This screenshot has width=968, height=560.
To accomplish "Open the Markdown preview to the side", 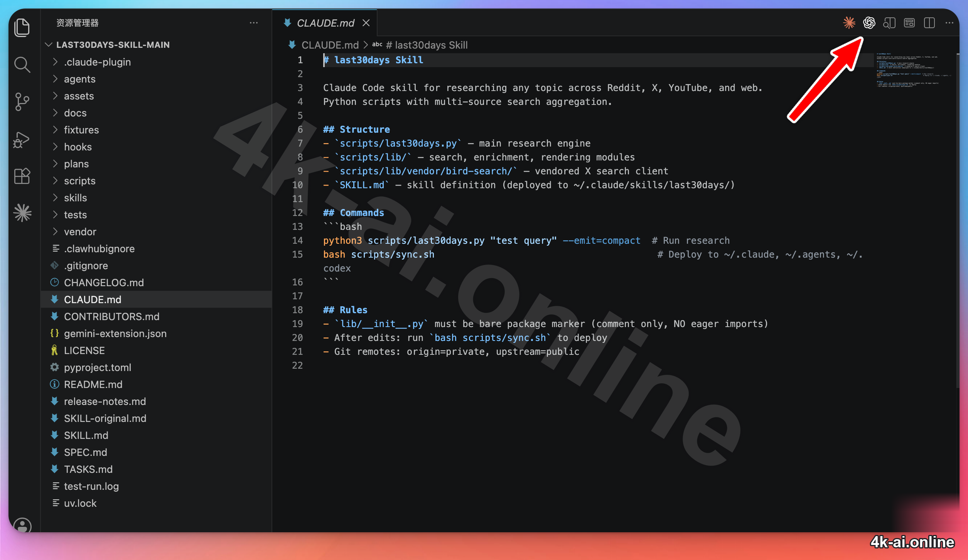I will click(x=889, y=23).
